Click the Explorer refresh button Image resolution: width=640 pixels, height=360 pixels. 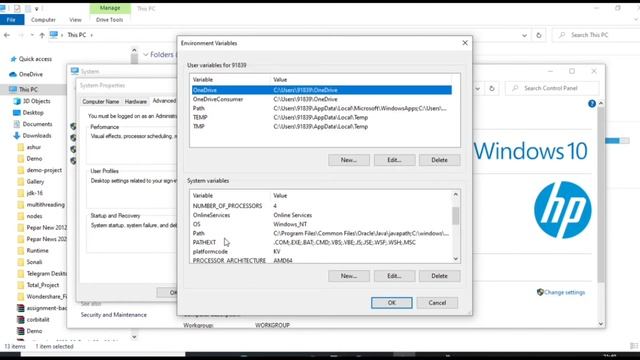539,35
